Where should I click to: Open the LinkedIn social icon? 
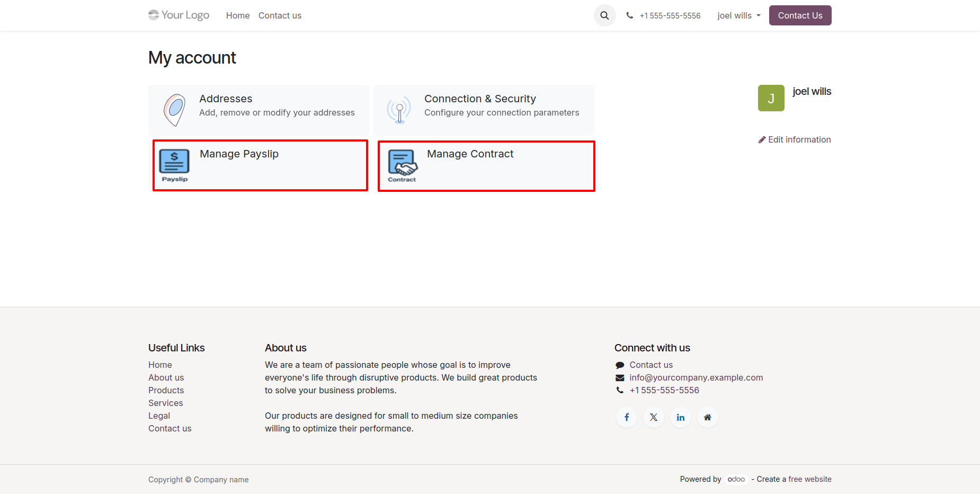click(x=681, y=417)
